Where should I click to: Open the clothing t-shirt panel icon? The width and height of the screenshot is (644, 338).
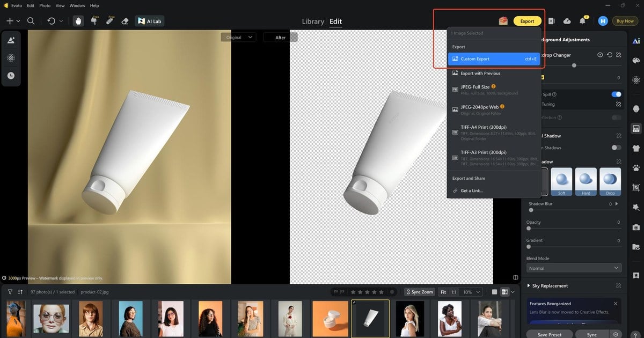coord(636,148)
